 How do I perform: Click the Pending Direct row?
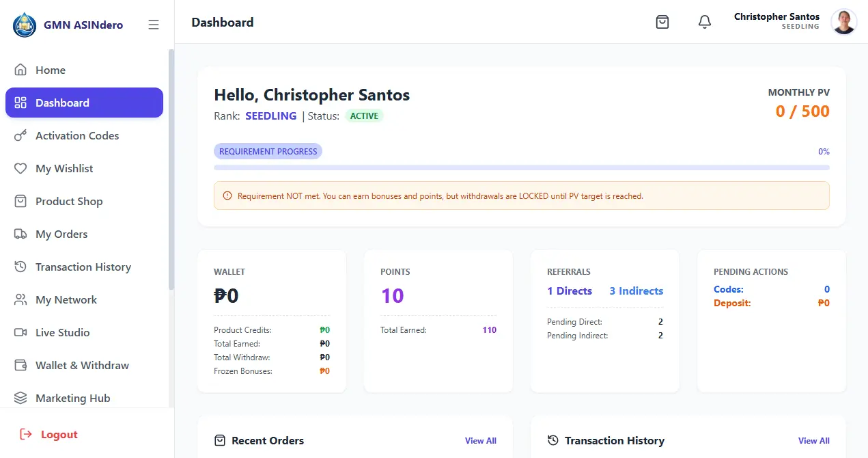[605, 322]
